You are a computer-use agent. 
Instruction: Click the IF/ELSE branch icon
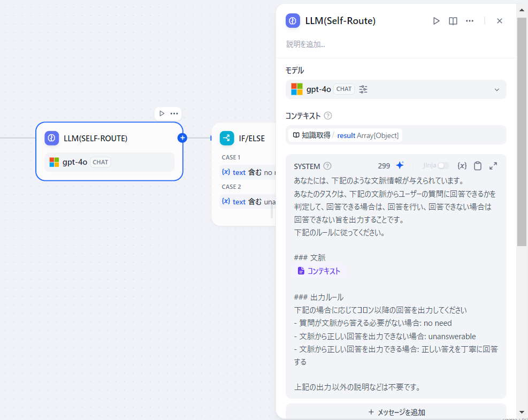point(227,138)
